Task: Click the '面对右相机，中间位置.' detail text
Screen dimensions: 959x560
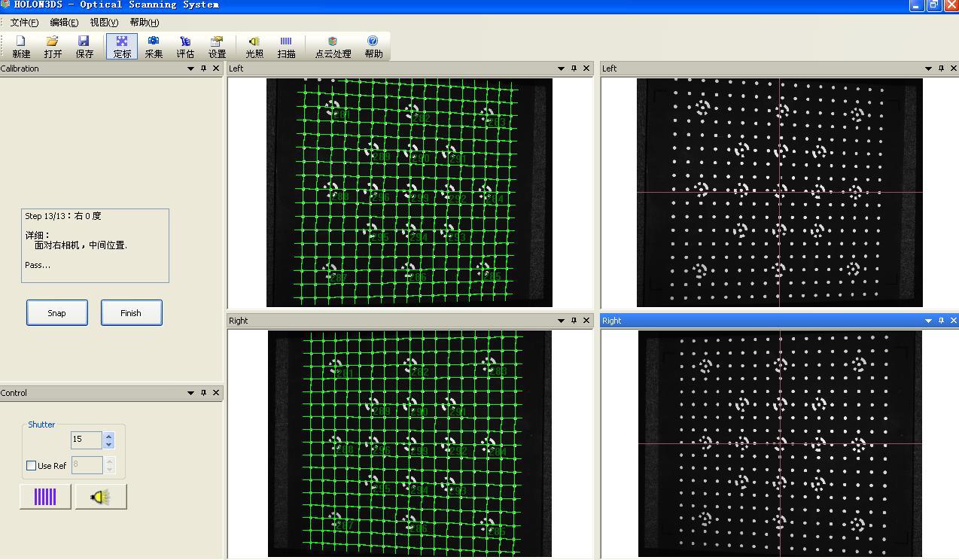Action: pyautogui.click(x=81, y=245)
